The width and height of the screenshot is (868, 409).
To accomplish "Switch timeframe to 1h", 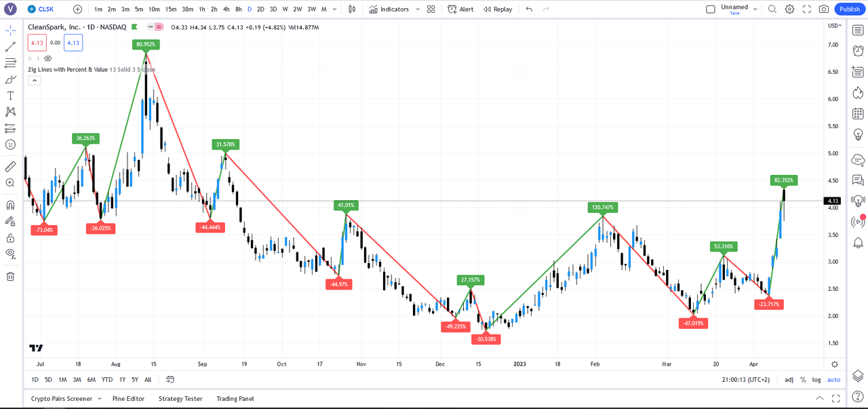I will point(202,9).
